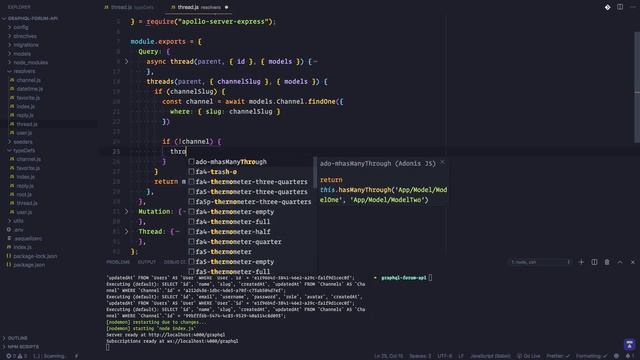Select the fa4-thermometer-full suggestion

251,222
